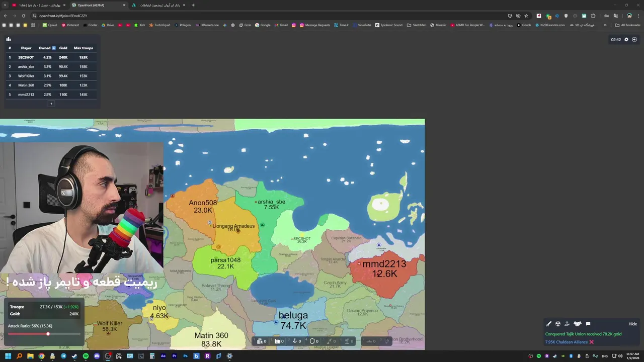644x362 pixels.
Task: Filter events by trade hand icon
Action: point(567,324)
